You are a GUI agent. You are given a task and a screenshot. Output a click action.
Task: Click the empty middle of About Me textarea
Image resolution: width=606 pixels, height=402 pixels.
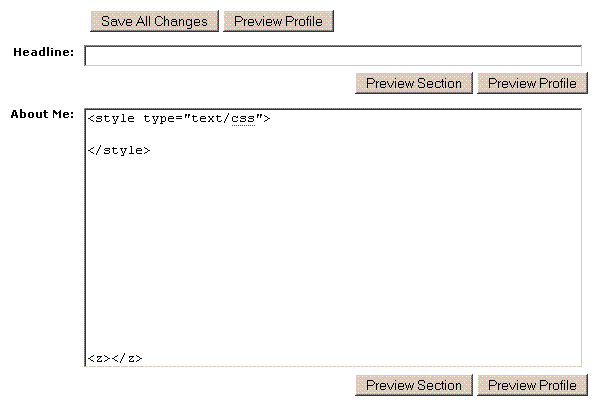(x=332, y=250)
